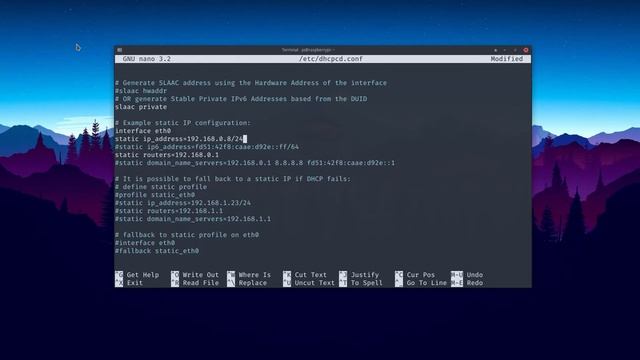Click the Cut Text shortcut
This screenshot has width=640, height=360.
305,275
